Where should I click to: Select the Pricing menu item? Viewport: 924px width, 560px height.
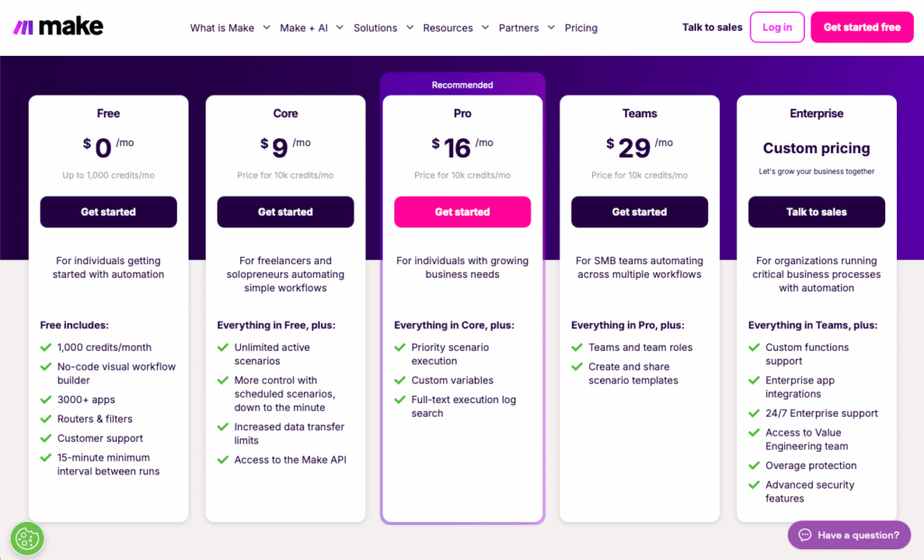[x=580, y=27]
